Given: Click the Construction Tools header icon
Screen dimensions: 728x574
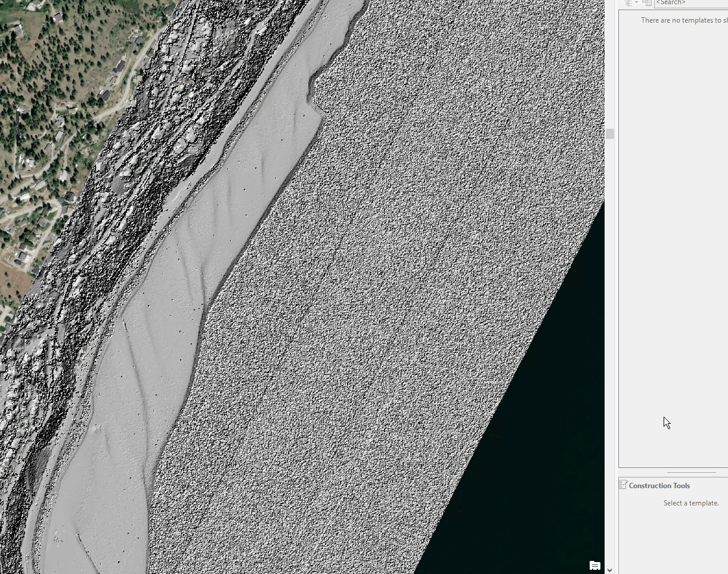Looking at the screenshot, I should 623,485.
